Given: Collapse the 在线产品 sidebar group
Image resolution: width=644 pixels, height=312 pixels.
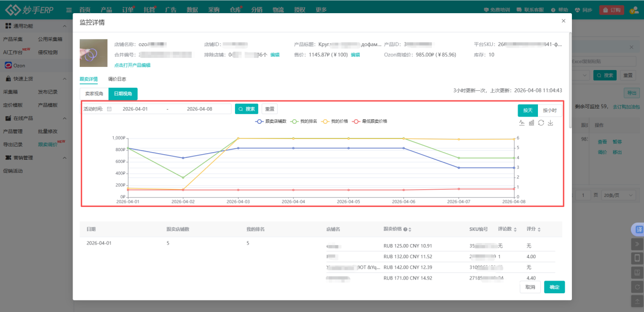Looking at the screenshot, I should (x=64, y=118).
